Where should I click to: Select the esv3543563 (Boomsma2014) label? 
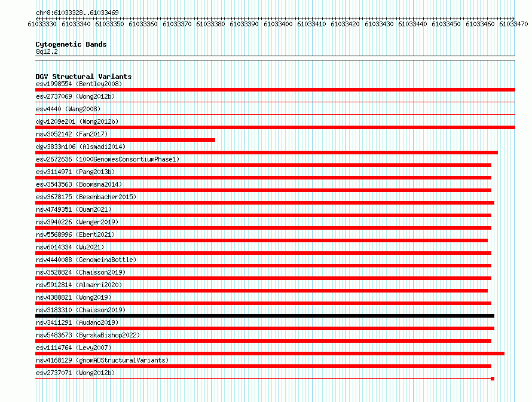(x=79, y=184)
